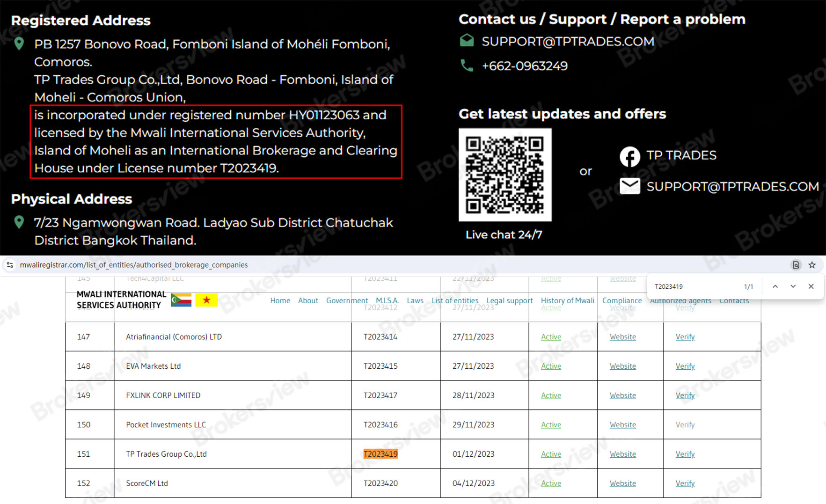Image resolution: width=826 pixels, height=504 pixels.
Task: Click the browser URL address field
Action: 134,265
